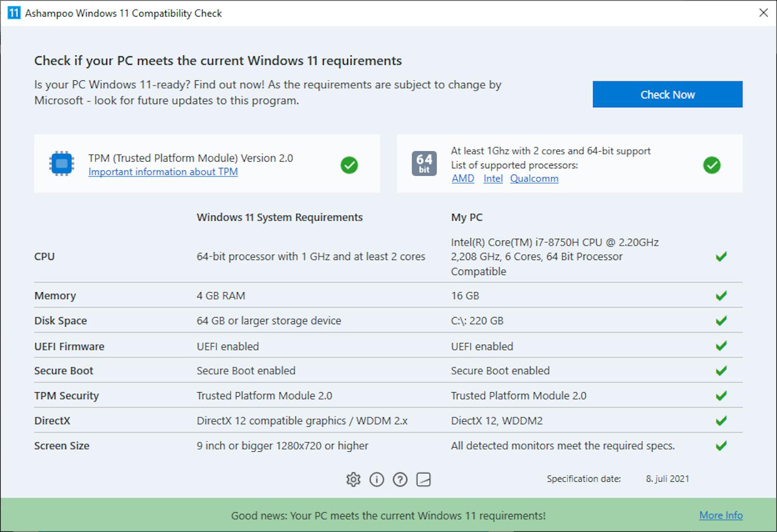The width and height of the screenshot is (777, 532).
Task: Click the 64-bit processor badge icon
Action: 424,163
